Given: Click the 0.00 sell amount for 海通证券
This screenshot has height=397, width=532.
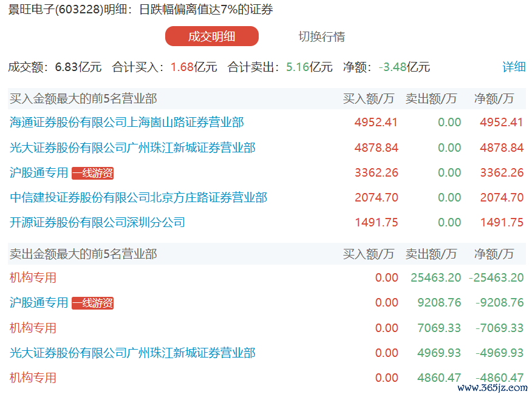Looking at the screenshot, I should [449, 123].
